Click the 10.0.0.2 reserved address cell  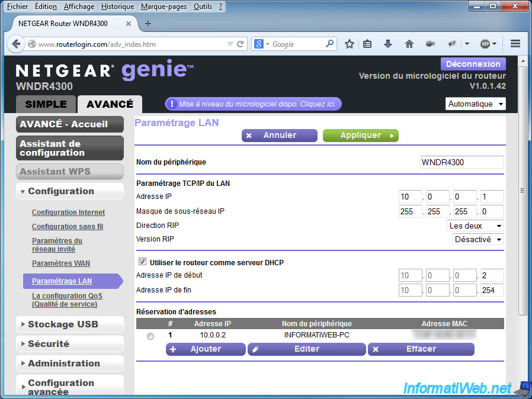pos(213,335)
